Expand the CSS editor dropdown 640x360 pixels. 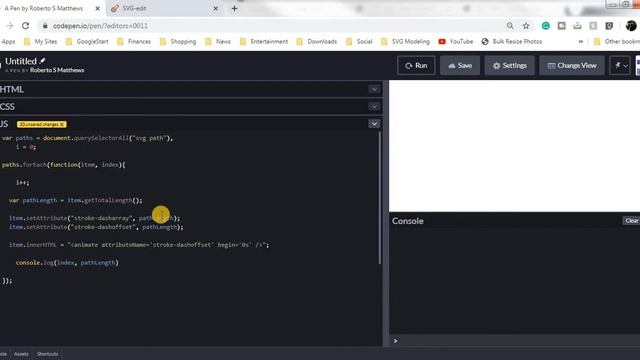(x=374, y=107)
